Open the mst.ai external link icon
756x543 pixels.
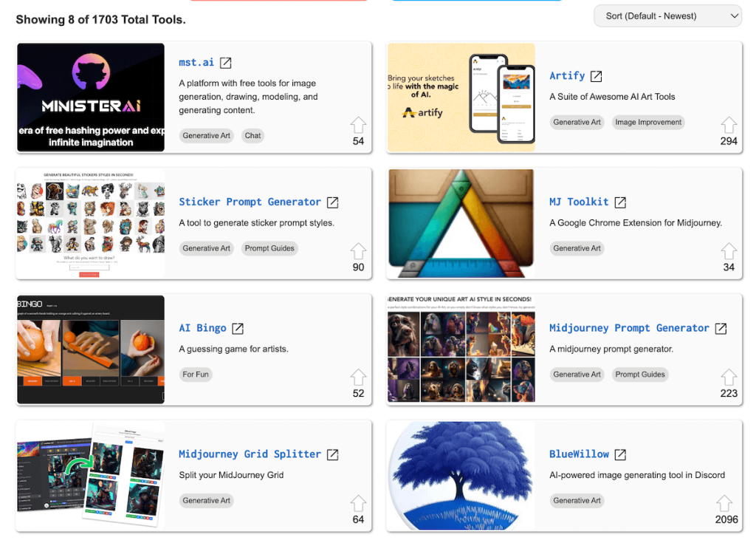(x=226, y=63)
